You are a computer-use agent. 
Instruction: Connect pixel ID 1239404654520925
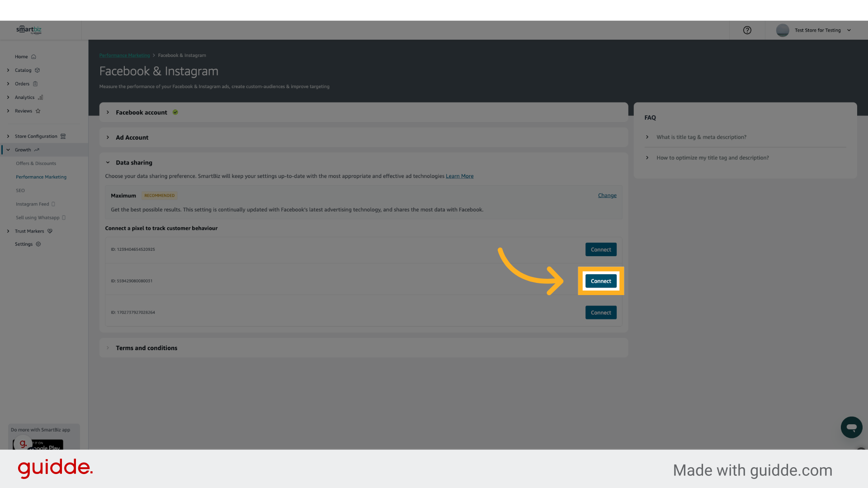601,249
